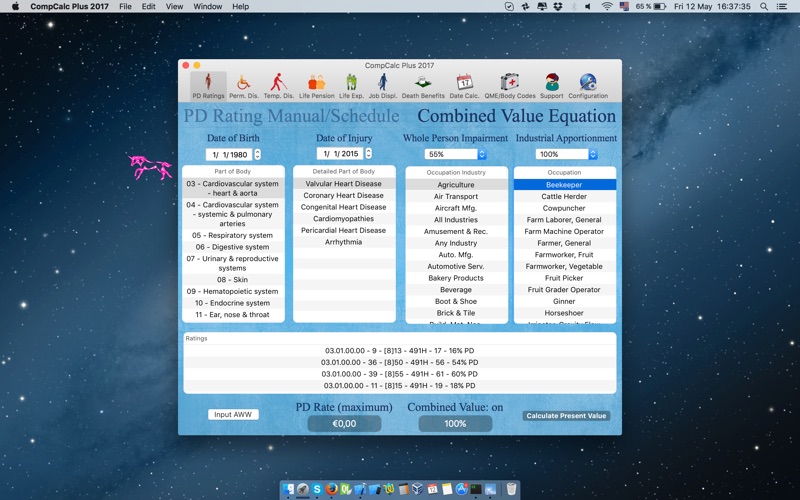800x500 pixels.
Task: Open Industrial Apportionment 100% dropdown
Action: click(x=566, y=154)
